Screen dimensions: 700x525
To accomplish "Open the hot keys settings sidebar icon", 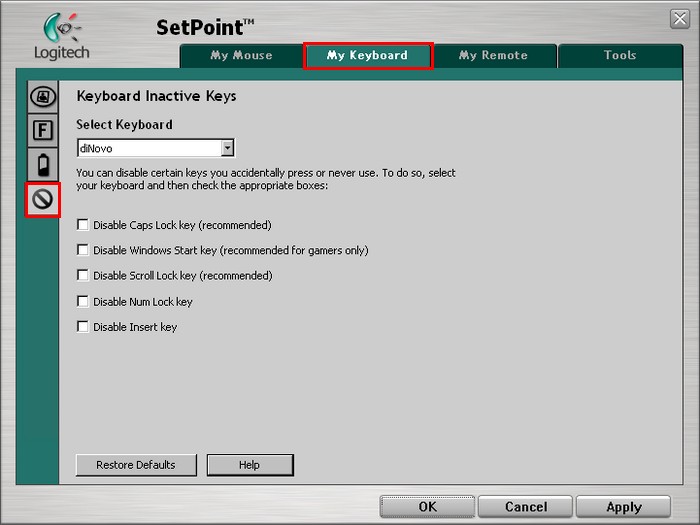I will [42, 97].
